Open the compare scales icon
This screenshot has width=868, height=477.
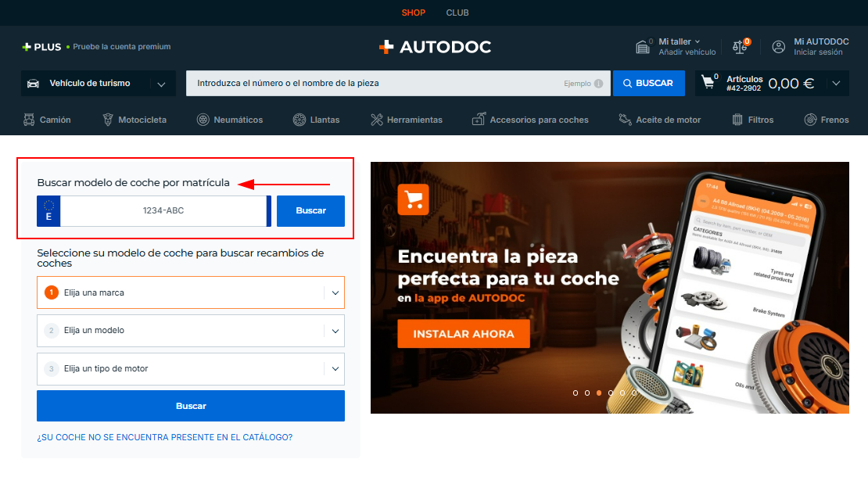[740, 46]
